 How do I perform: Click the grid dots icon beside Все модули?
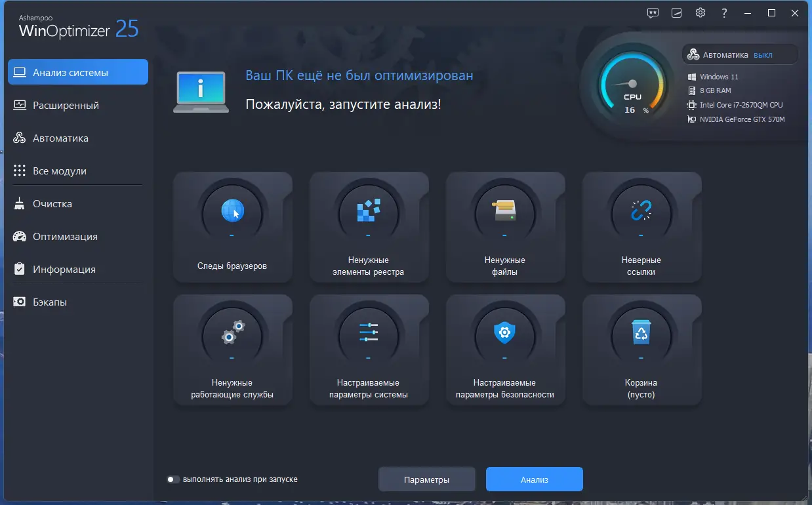(x=20, y=171)
